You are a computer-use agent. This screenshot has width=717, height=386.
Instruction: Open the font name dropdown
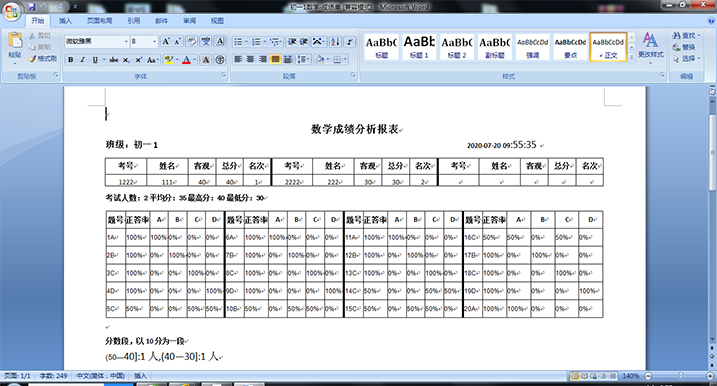click(x=126, y=42)
